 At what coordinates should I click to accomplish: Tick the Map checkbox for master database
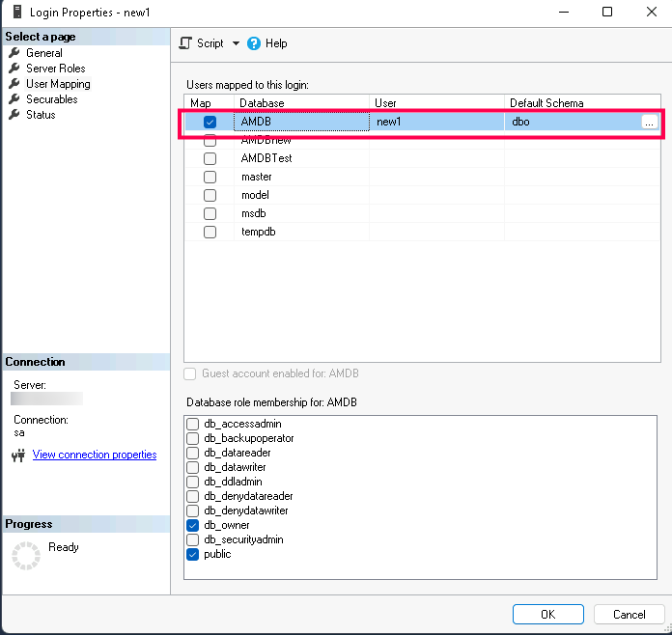click(x=210, y=177)
